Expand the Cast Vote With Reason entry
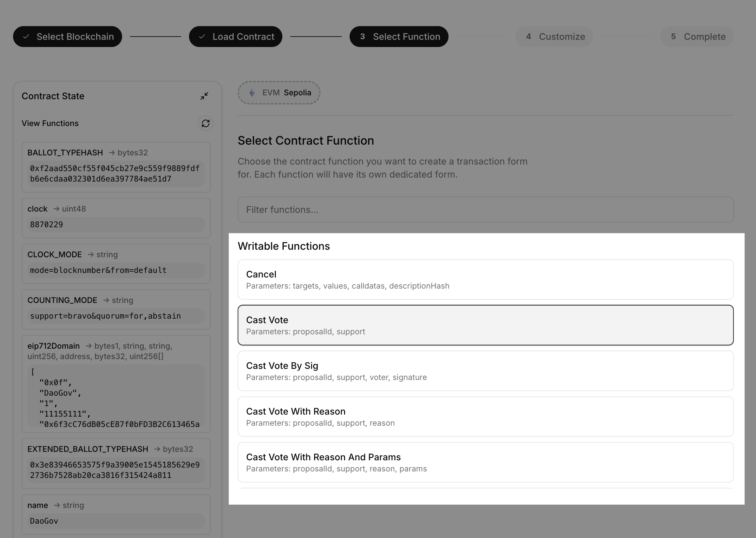 [x=485, y=417]
